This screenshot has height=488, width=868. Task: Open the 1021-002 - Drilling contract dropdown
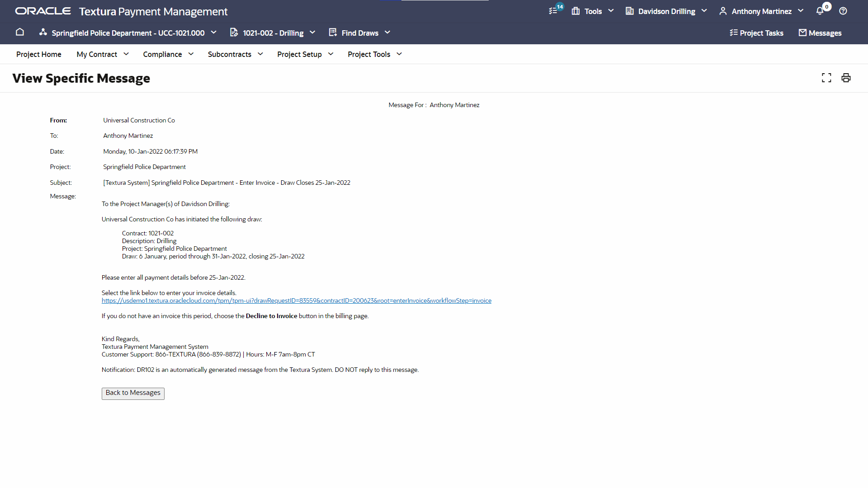pos(273,33)
